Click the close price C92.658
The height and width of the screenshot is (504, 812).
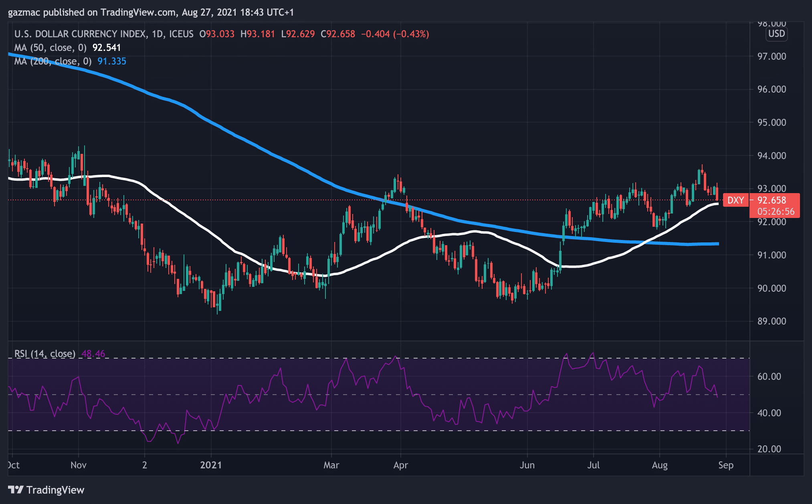pyautogui.click(x=338, y=34)
